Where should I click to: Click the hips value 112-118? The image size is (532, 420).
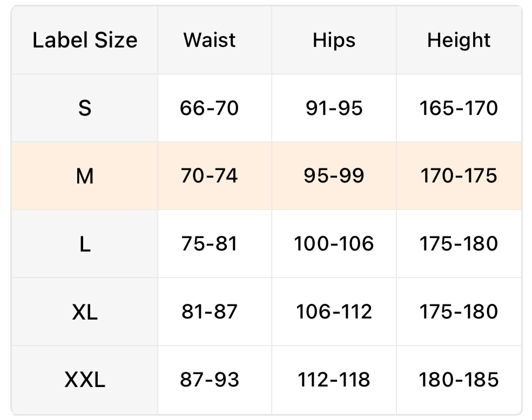334,380
